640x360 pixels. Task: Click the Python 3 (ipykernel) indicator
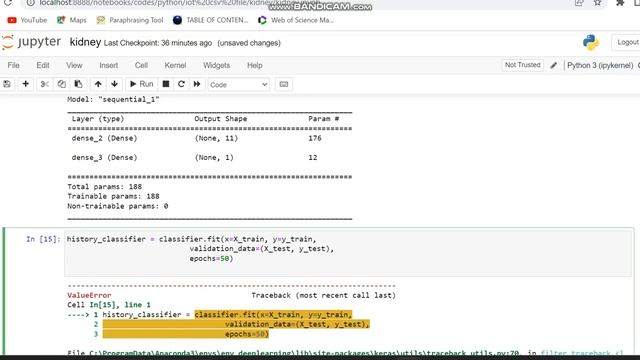click(600, 65)
